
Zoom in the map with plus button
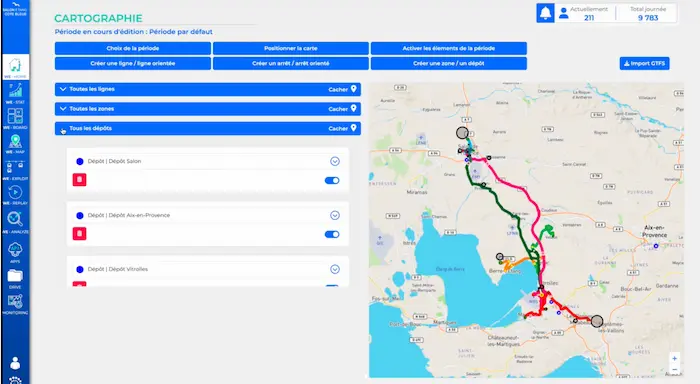675,359
